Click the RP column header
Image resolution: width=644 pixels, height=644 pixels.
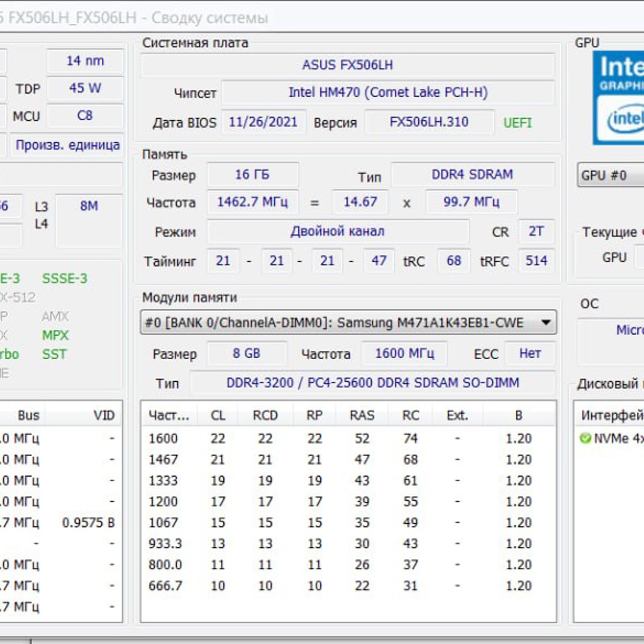[314, 415]
